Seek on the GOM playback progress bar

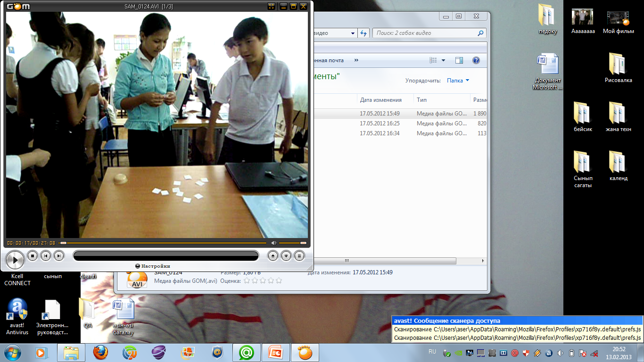tap(163, 243)
